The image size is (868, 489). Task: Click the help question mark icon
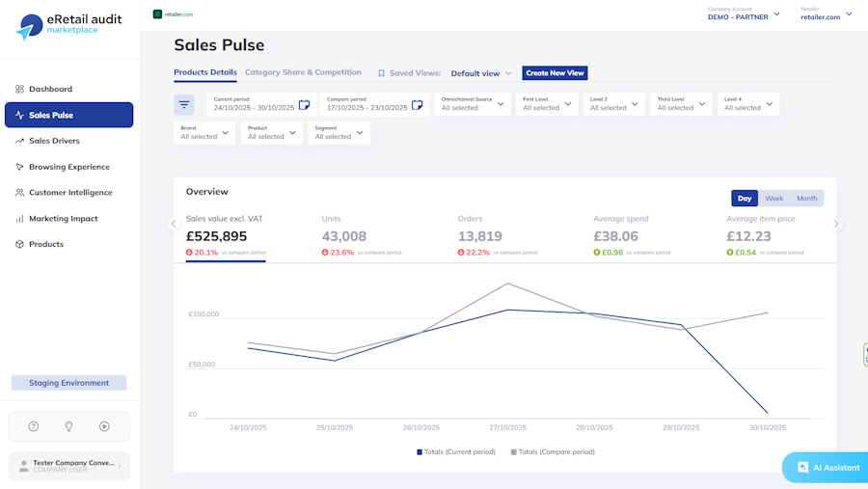click(x=33, y=426)
